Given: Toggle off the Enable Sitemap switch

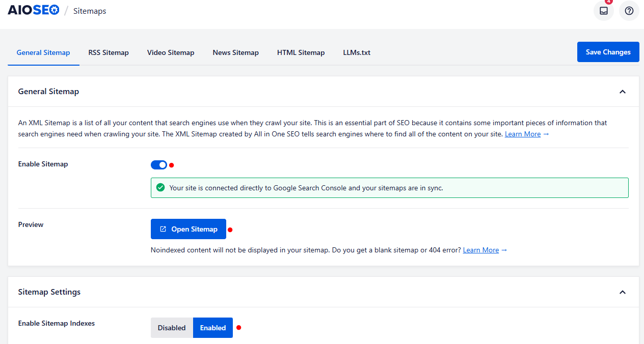Looking at the screenshot, I should 160,164.
